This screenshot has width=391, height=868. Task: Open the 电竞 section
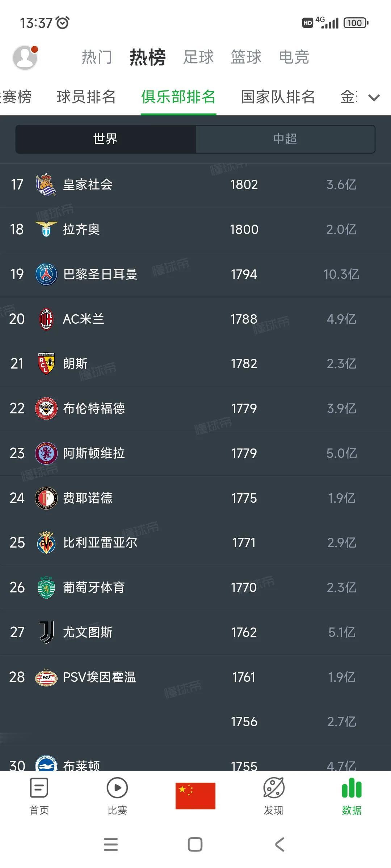[x=294, y=57]
